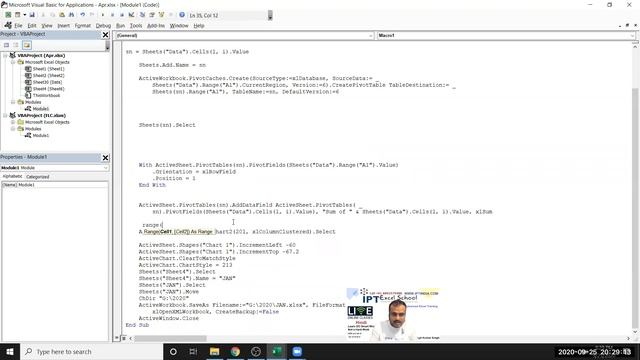Image resolution: width=640 pixels, height=360 pixels.
Task: Open the File menu
Action: tap(18, 25)
